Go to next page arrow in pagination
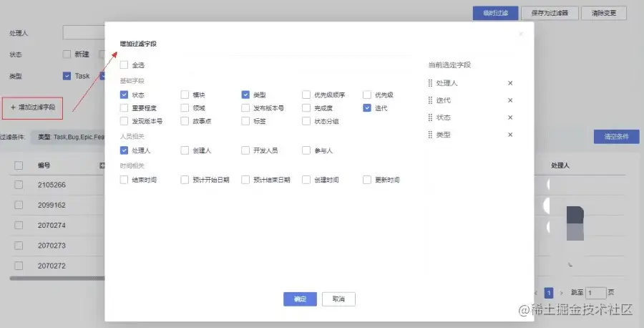The image size is (644, 328). tap(562, 293)
